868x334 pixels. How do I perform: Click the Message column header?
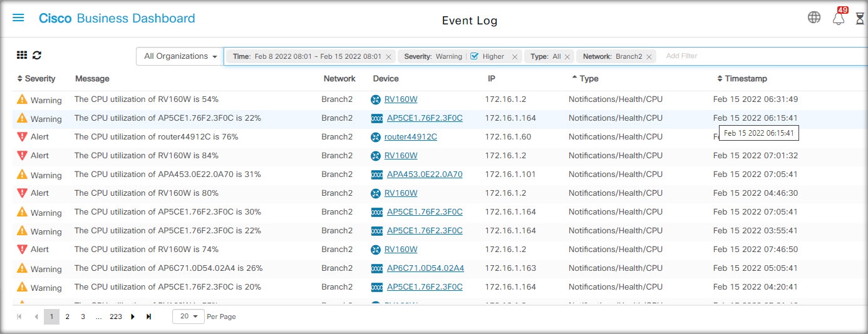92,79
